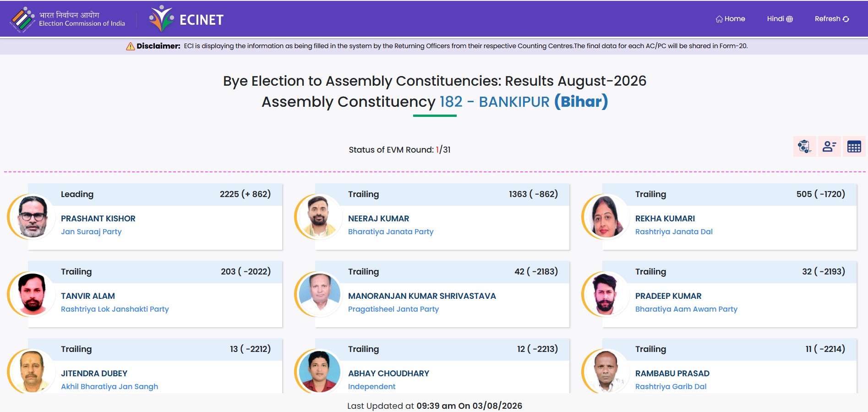Switch to the table grid view icon
Viewport: 868px width, 412px height.
click(x=854, y=147)
